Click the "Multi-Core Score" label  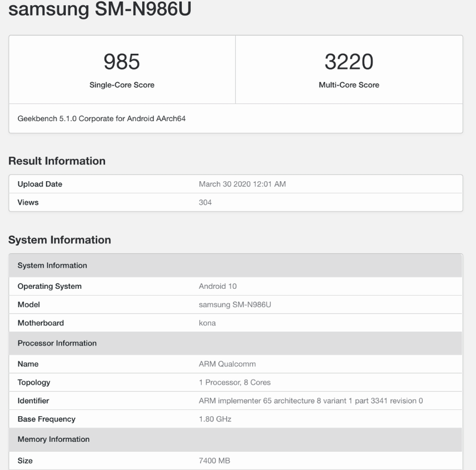tap(349, 85)
